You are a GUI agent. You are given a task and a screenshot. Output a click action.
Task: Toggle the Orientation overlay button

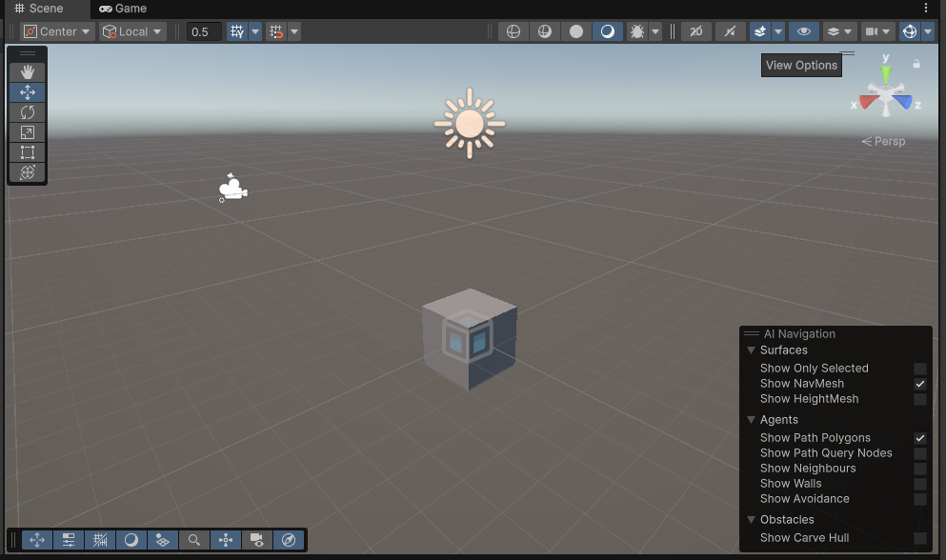[226, 540]
